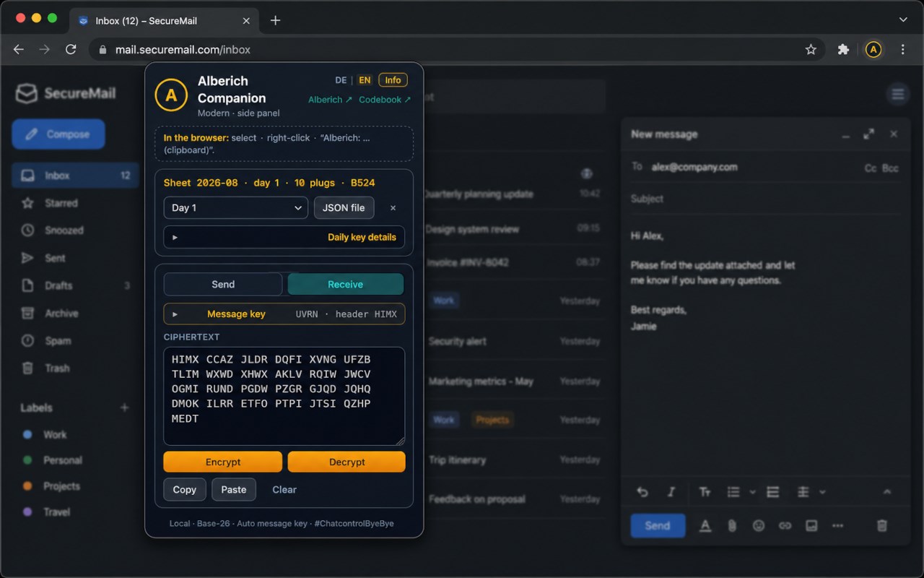This screenshot has height=578, width=924.
Task: Click the Info button in Alberich
Action: tap(393, 80)
